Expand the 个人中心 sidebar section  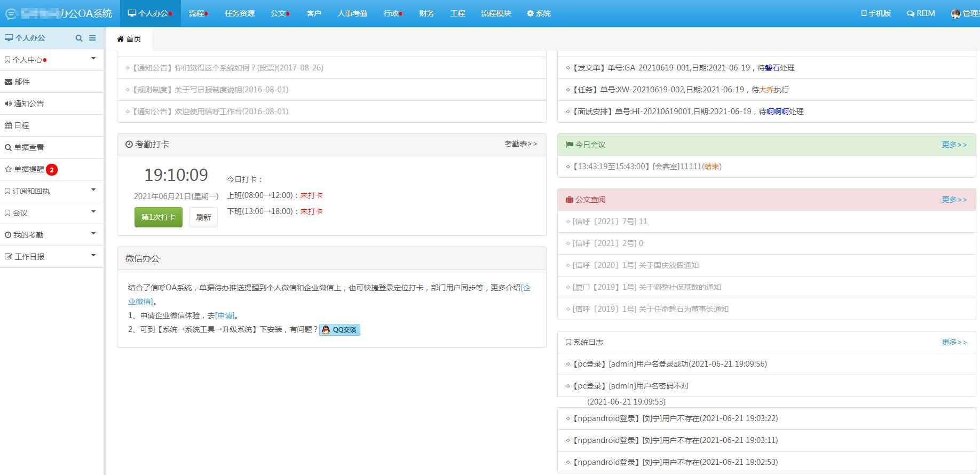(x=51, y=60)
